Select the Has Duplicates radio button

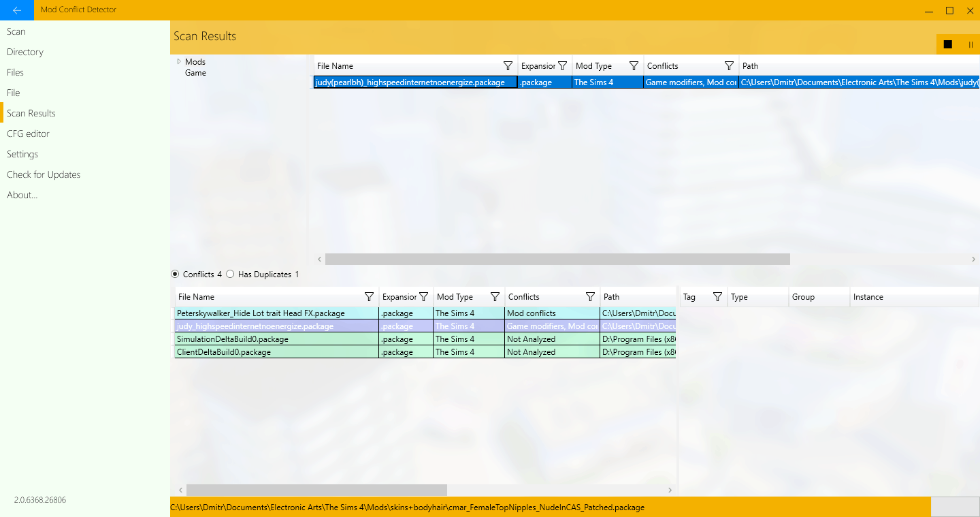tap(230, 275)
